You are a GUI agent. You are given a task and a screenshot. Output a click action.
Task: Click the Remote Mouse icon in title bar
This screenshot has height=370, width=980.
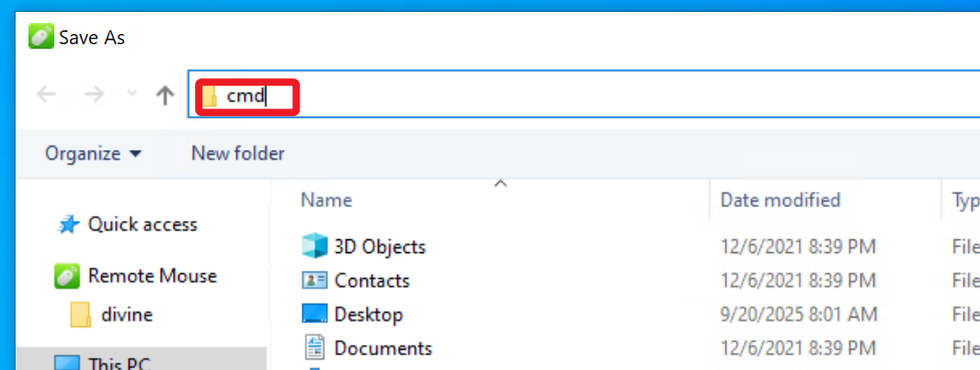tap(41, 37)
